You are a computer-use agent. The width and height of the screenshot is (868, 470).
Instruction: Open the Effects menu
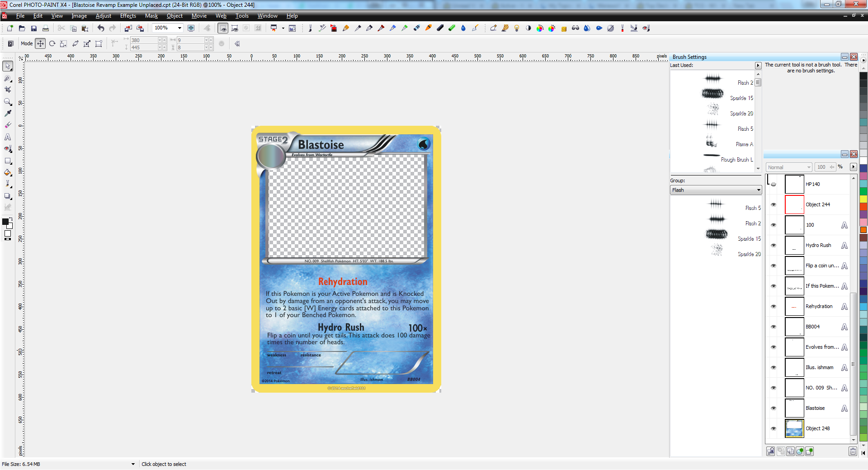pos(128,16)
